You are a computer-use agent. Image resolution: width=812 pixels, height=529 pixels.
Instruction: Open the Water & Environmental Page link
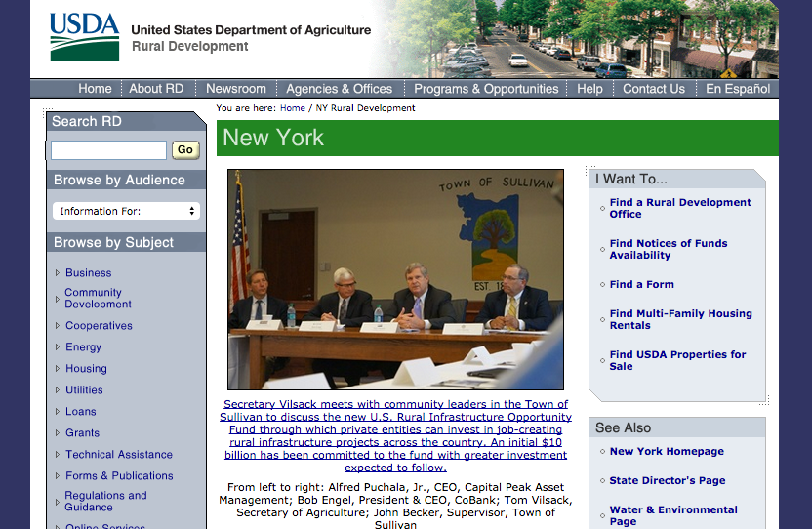click(673, 515)
